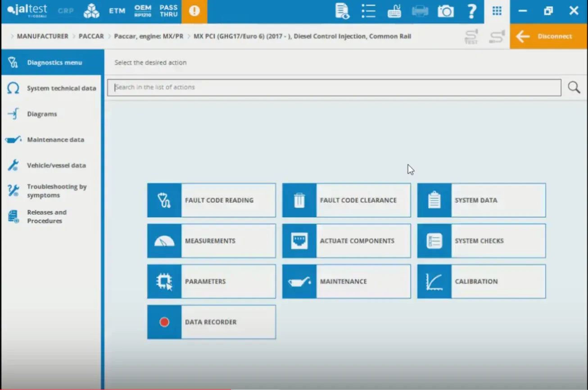Open the report viewer document icon
Viewport: 588px width, 390px height.
343,11
